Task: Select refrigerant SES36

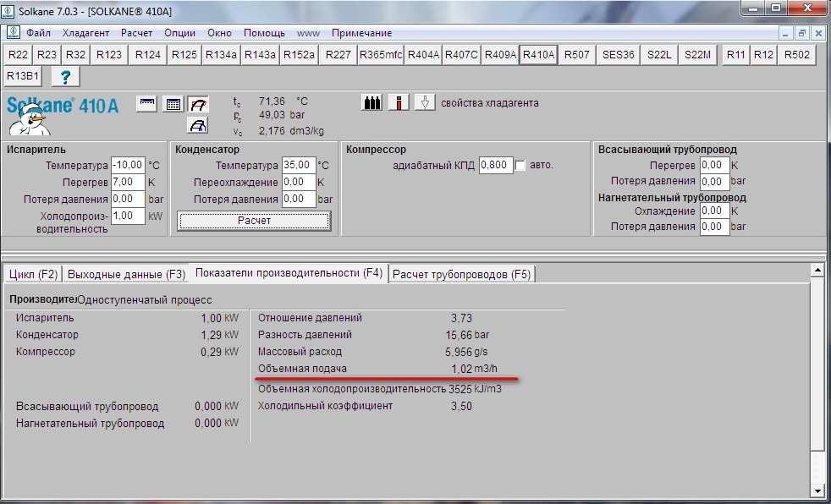Action: coord(618,54)
